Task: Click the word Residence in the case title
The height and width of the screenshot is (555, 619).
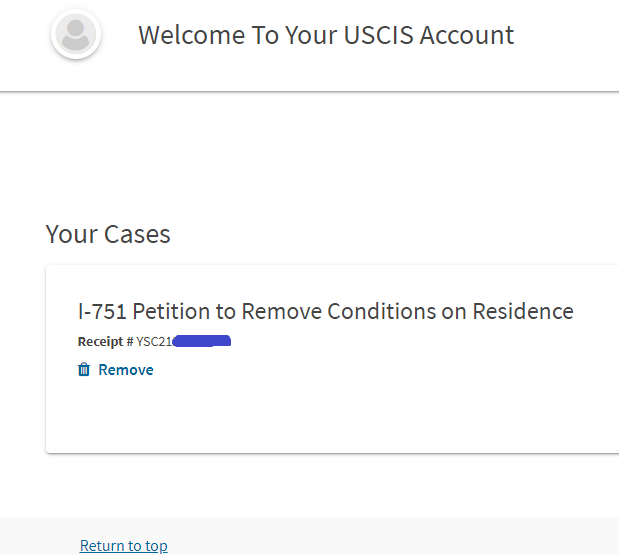Action: [523, 311]
